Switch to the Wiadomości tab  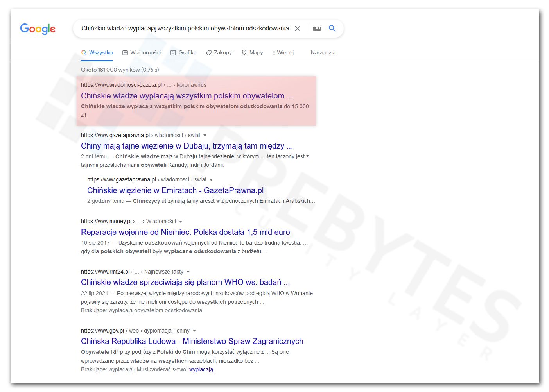point(142,52)
